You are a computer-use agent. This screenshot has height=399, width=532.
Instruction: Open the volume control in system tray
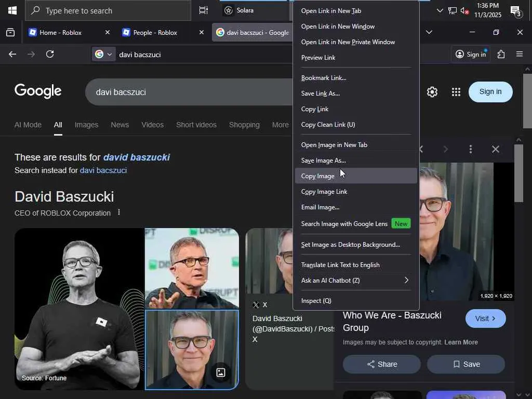pos(464,10)
